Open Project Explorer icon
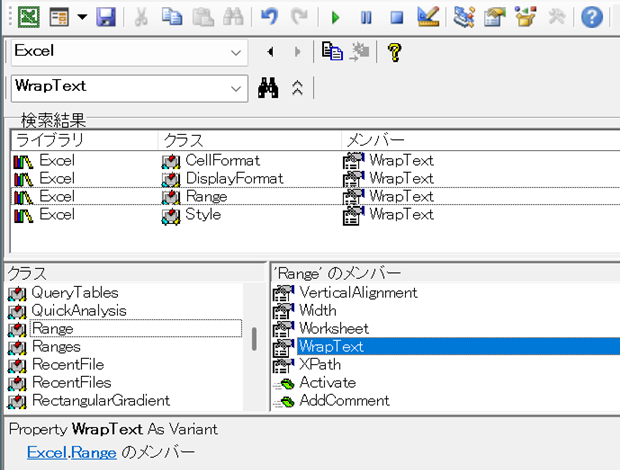The height and width of the screenshot is (470, 620). click(463, 17)
